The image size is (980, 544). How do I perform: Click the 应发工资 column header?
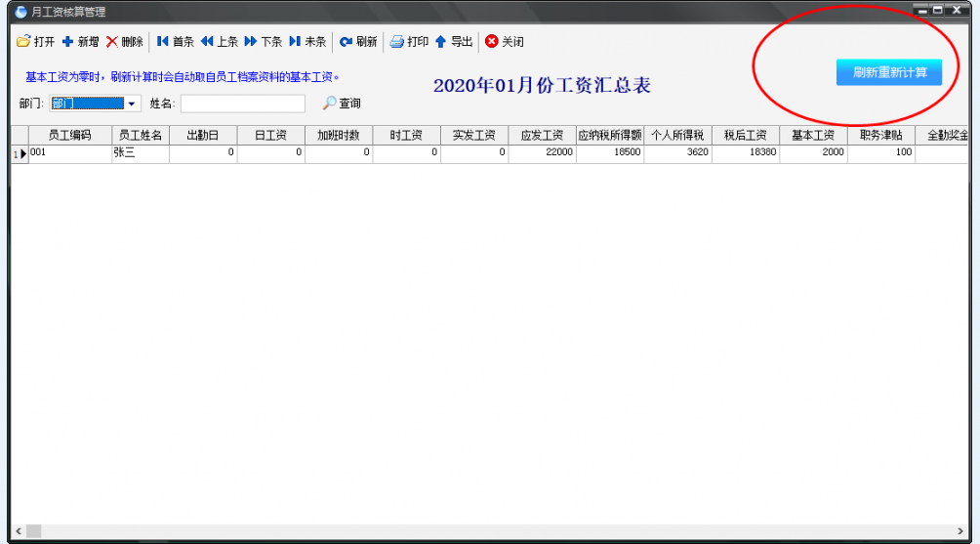click(542, 135)
